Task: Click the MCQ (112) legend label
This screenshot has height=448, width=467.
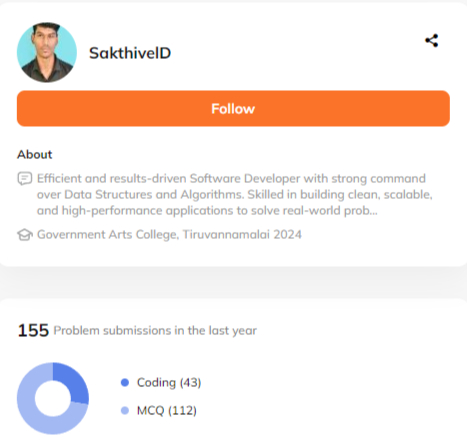Action: pos(167,410)
